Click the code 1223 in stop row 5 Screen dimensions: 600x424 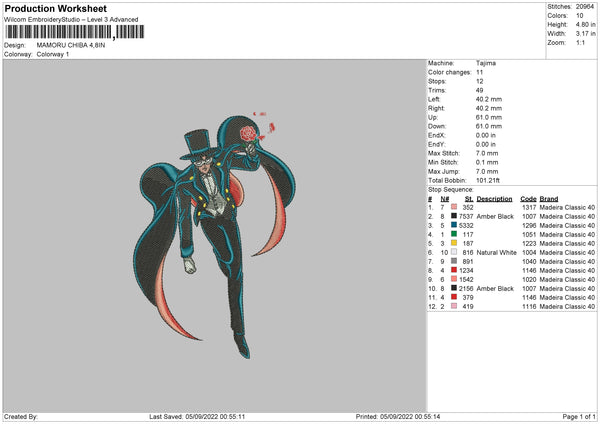529,244
